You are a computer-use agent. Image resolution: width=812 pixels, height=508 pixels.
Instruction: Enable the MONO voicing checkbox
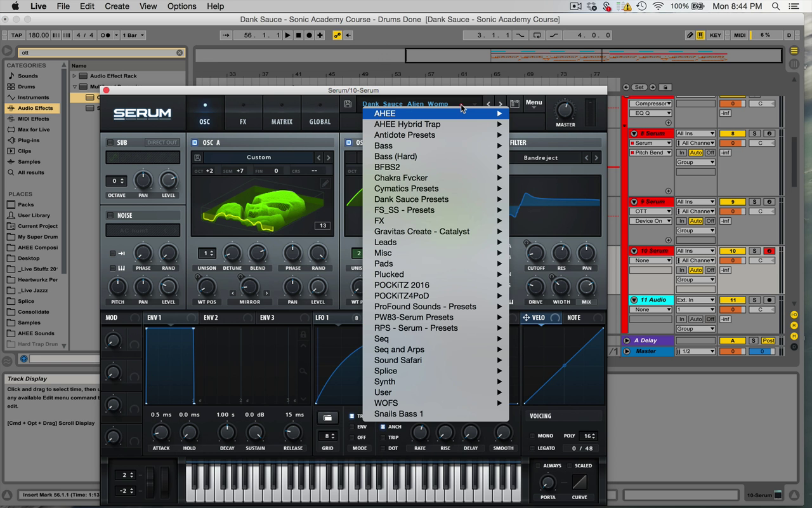pos(533,436)
